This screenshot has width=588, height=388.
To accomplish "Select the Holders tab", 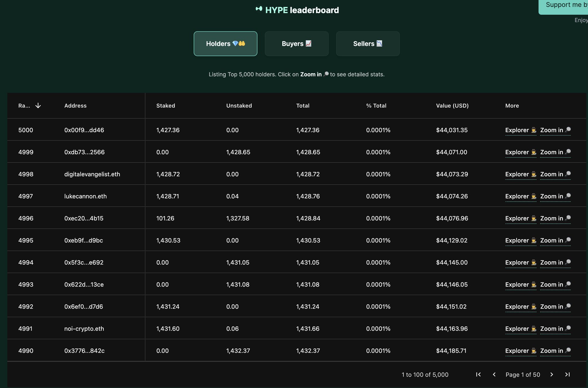I will (x=225, y=44).
